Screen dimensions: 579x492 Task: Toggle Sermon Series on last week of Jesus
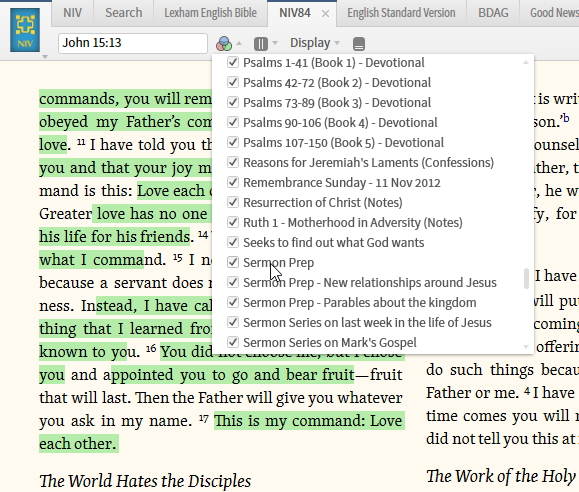tap(233, 322)
